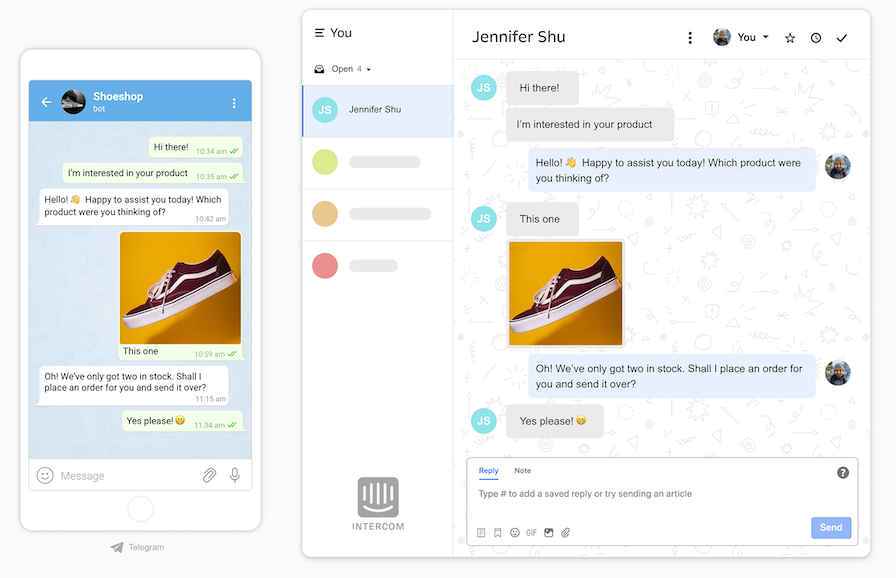Select the shoe photo in the chat
Screen dimensions: 896x578
pyautogui.click(x=565, y=292)
